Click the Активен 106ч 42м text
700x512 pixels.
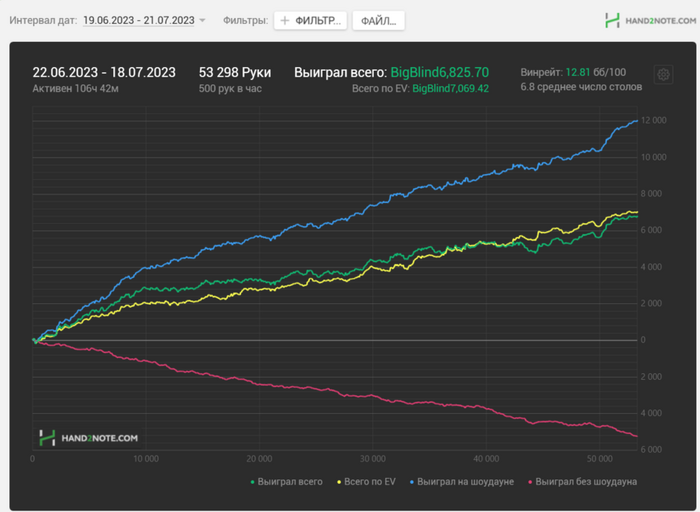pyautogui.click(x=75, y=88)
